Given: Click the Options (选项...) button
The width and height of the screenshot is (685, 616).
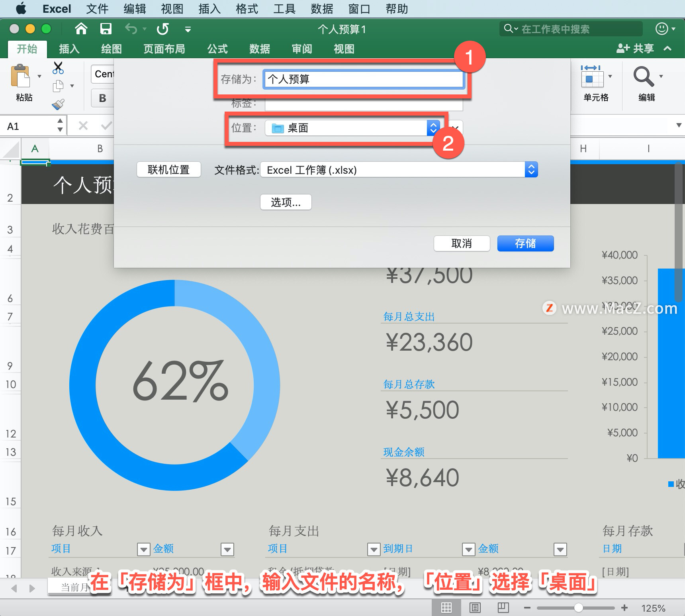Looking at the screenshot, I should [x=286, y=202].
